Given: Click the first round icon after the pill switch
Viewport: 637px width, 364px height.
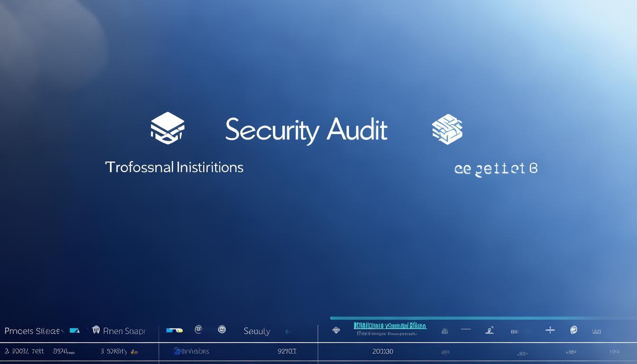Looking at the screenshot, I should (x=199, y=329).
